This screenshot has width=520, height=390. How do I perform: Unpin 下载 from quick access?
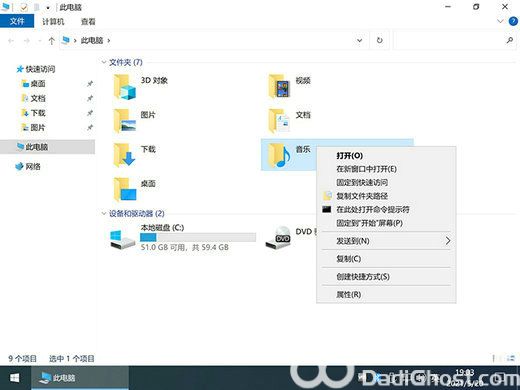[89, 113]
